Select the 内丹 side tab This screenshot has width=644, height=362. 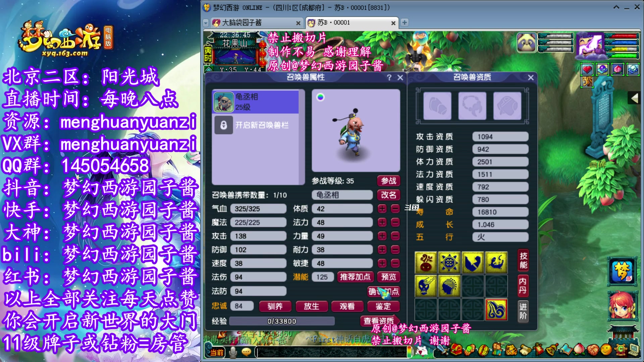point(523,286)
